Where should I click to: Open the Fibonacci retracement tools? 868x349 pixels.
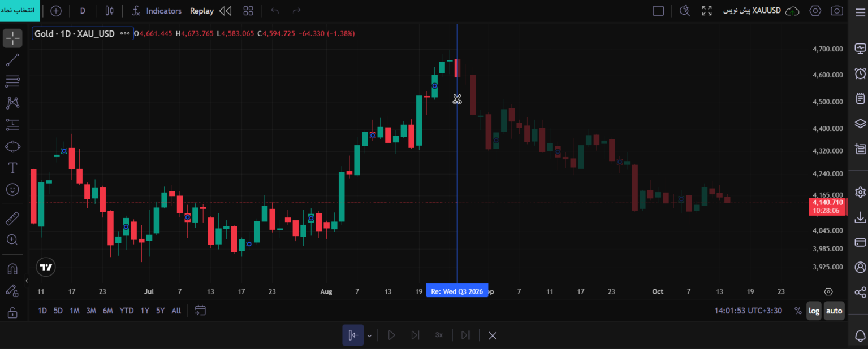tap(12, 81)
